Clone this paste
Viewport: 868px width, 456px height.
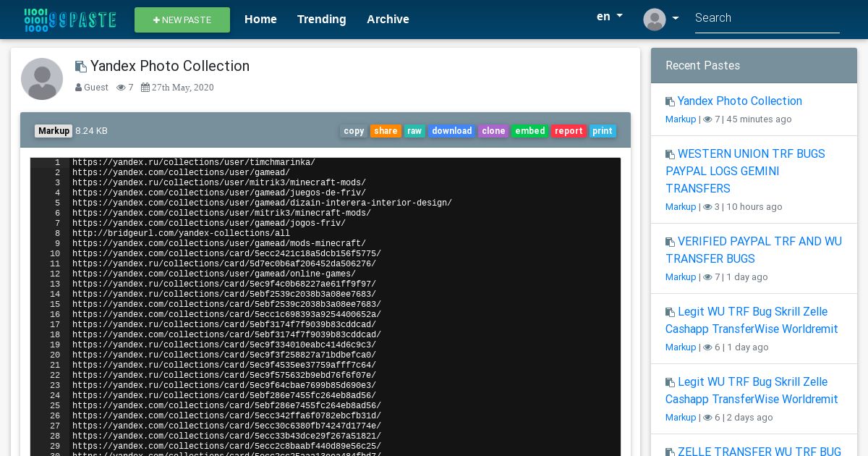[x=493, y=131]
